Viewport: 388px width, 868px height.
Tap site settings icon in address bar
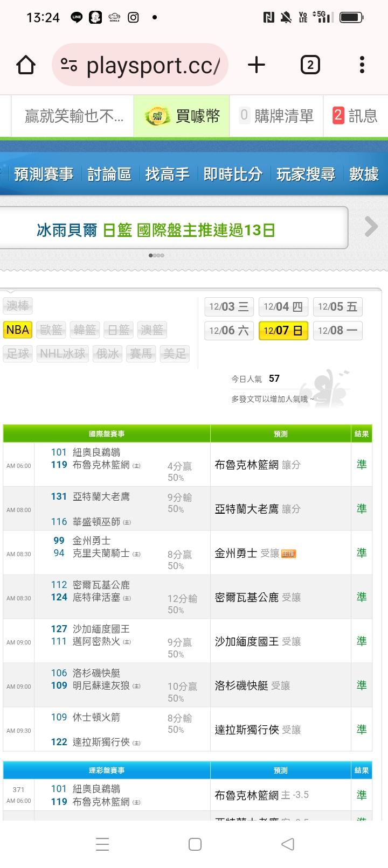69,65
